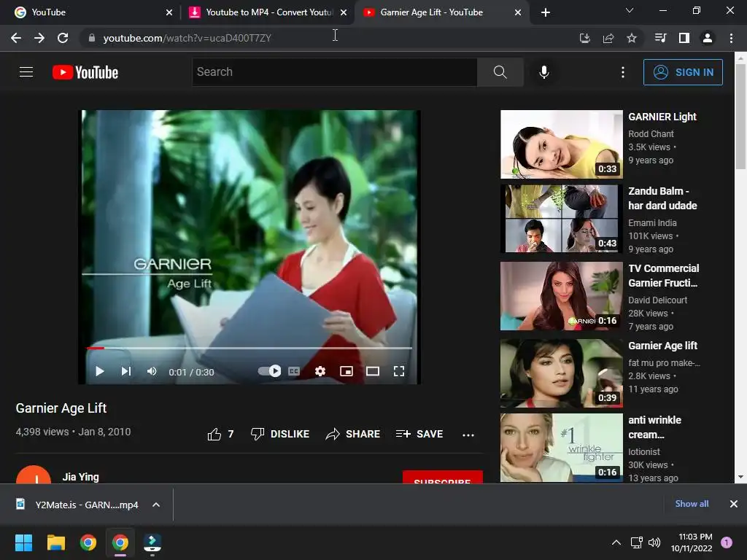Open downloaded Y2Mate GARN mp4 file
The width and height of the screenshot is (747, 560).
tap(77, 505)
